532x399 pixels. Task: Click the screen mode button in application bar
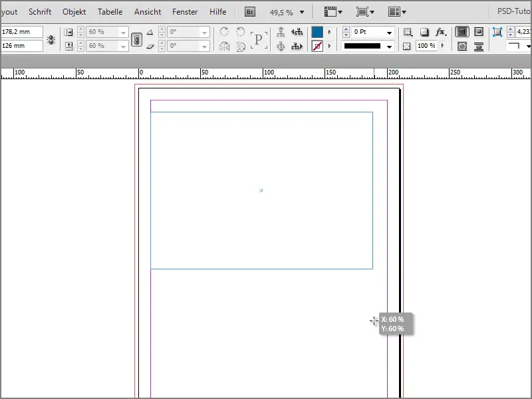click(x=362, y=11)
